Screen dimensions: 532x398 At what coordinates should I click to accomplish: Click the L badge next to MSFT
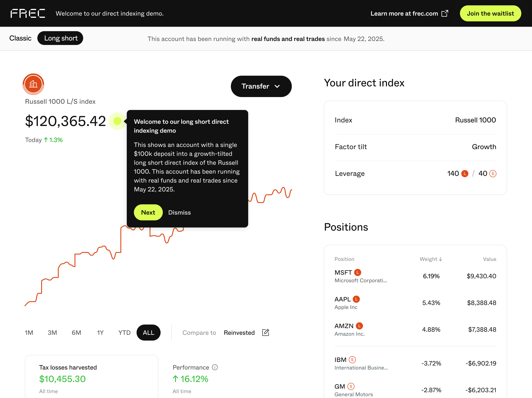pos(358,272)
